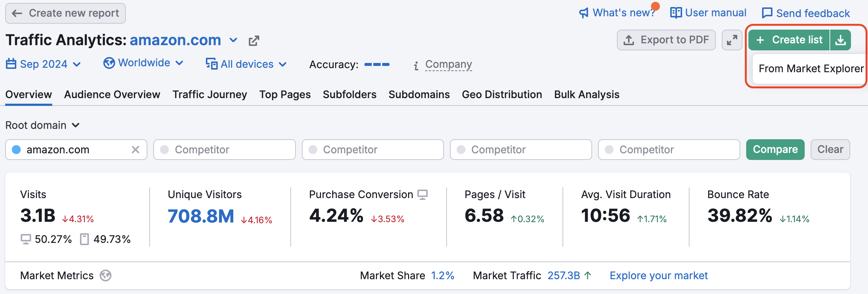Click the 6.58 Pages / Visit value
Viewport: 868px width, 294px height.
484,216
